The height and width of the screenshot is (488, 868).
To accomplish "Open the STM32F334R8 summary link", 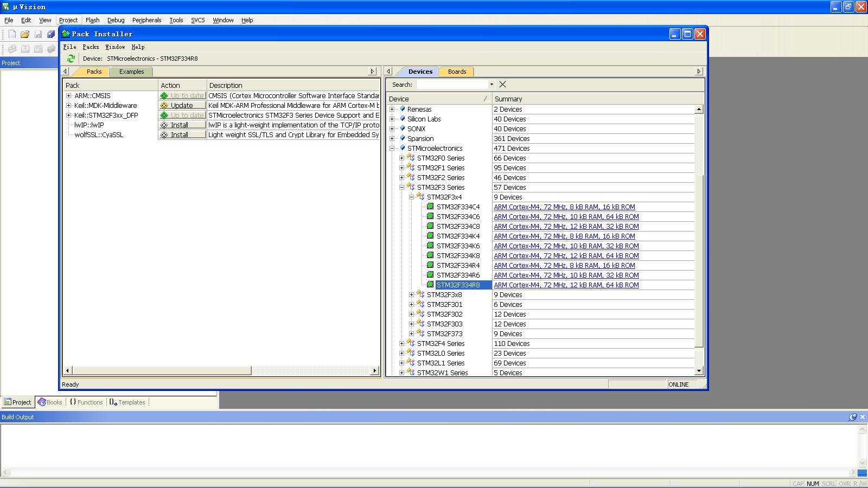I will pos(566,285).
